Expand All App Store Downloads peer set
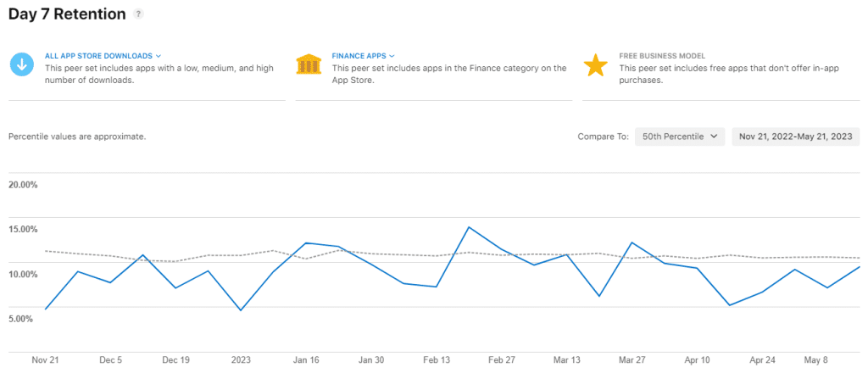 [103, 56]
